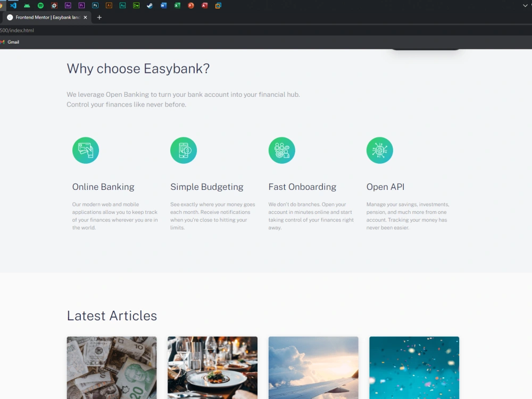Open the Gmail bookmark
Viewport: 532px width, 399px height.
pos(10,42)
